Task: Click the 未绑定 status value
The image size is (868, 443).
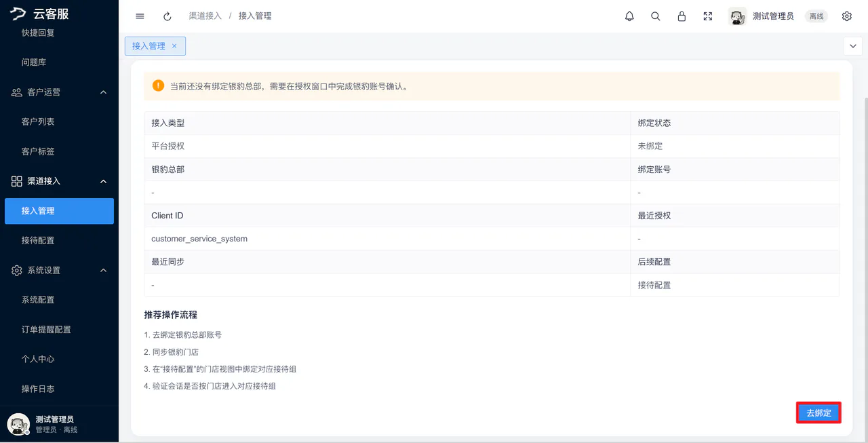Action: [650, 147]
